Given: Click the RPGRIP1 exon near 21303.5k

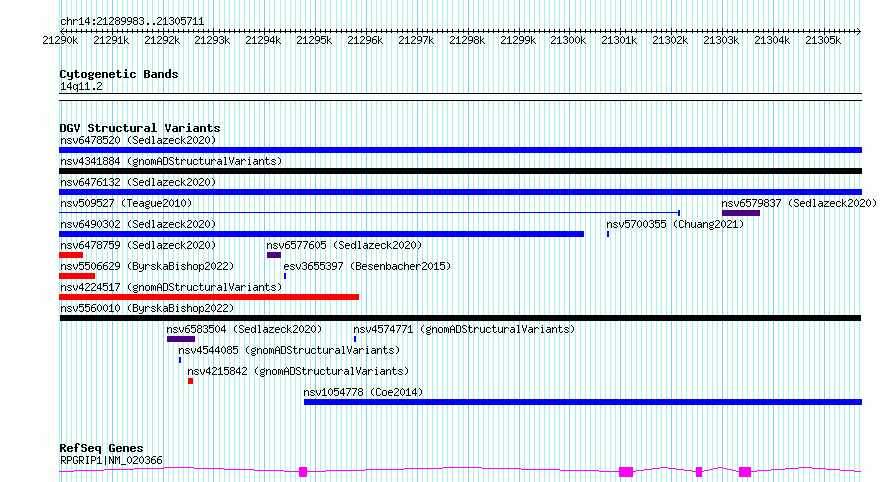Looking at the screenshot, I should (745, 472).
